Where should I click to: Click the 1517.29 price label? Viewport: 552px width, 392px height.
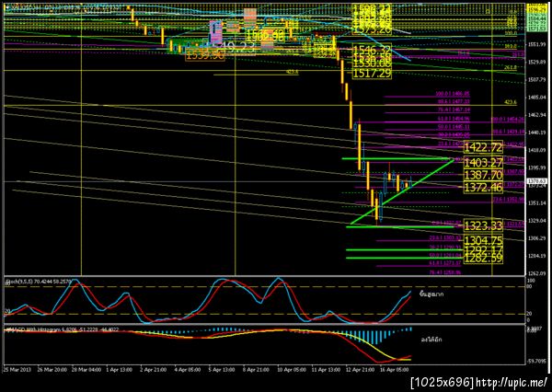click(372, 74)
